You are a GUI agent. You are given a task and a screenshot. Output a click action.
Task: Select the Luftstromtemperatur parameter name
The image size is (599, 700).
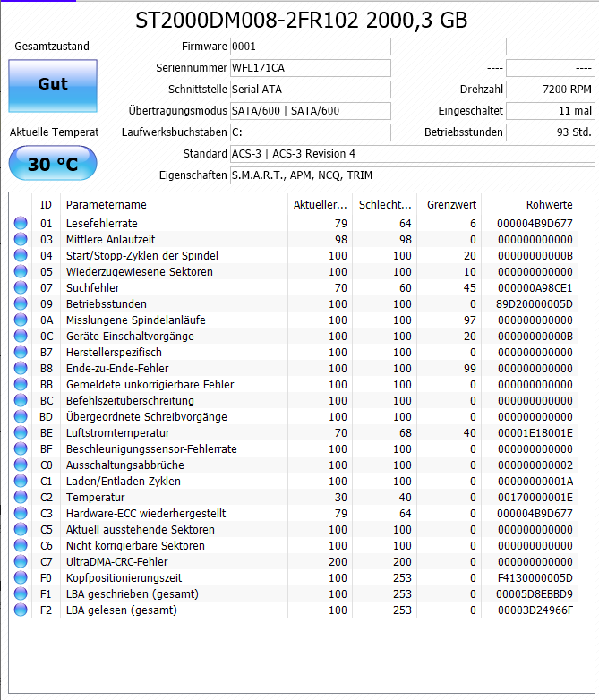coord(118,433)
